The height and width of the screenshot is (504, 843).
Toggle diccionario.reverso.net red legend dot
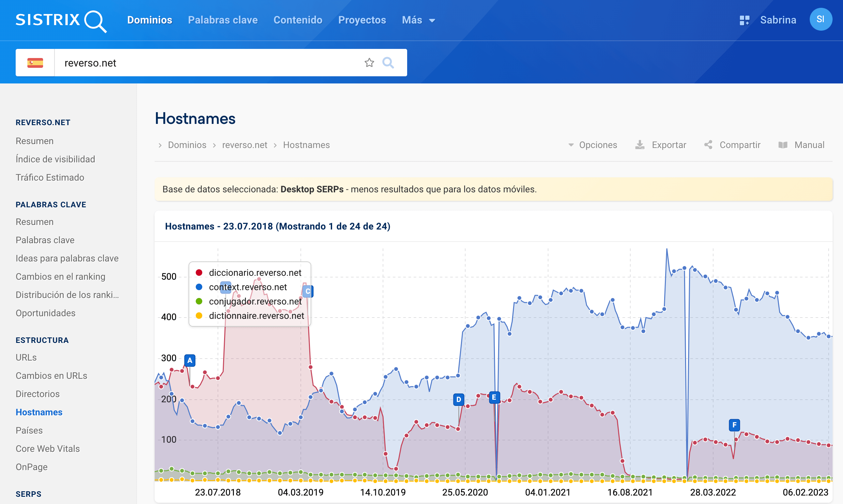tap(199, 273)
